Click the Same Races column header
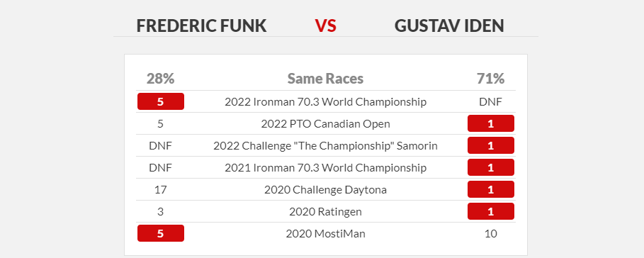 click(x=325, y=79)
